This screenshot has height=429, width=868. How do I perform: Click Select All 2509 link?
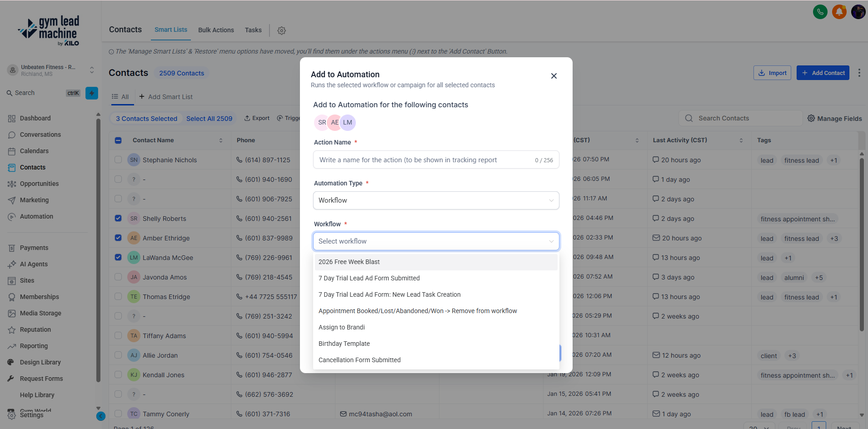(x=209, y=119)
